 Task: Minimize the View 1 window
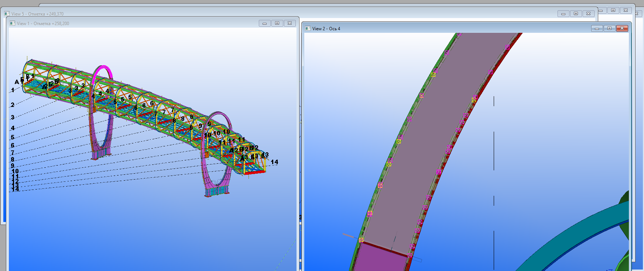pyautogui.click(x=264, y=23)
